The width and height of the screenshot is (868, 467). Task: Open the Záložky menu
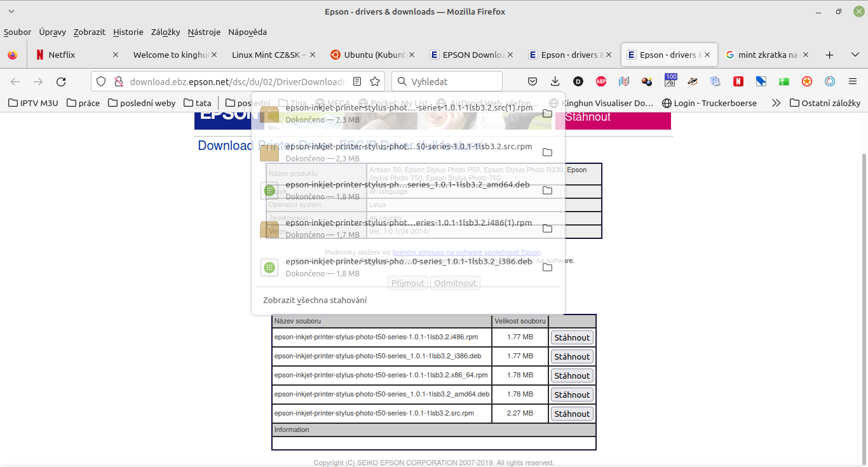point(165,32)
